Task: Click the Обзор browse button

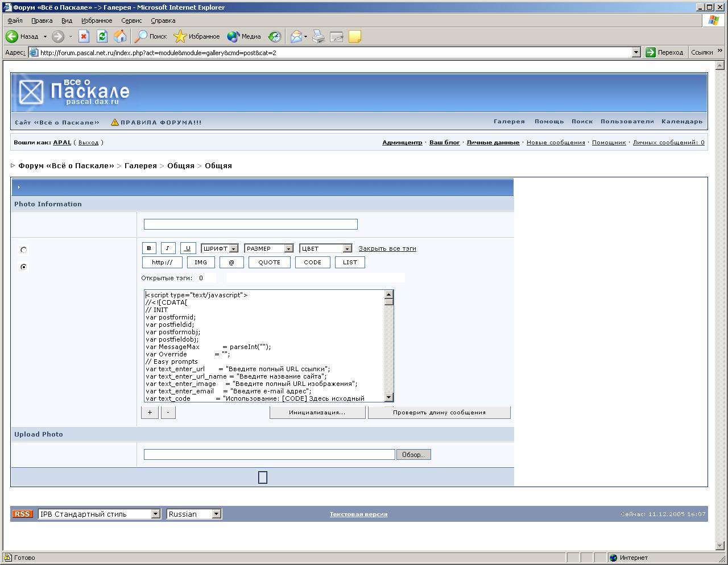Action: click(x=413, y=455)
